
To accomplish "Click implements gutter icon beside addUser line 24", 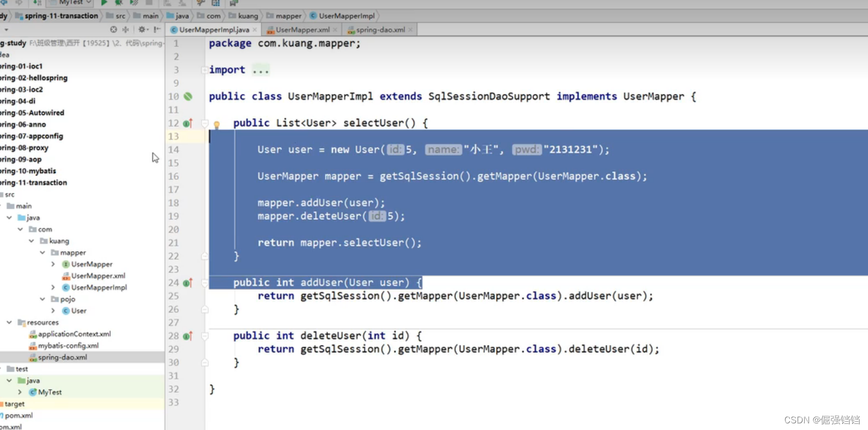I will 187,283.
